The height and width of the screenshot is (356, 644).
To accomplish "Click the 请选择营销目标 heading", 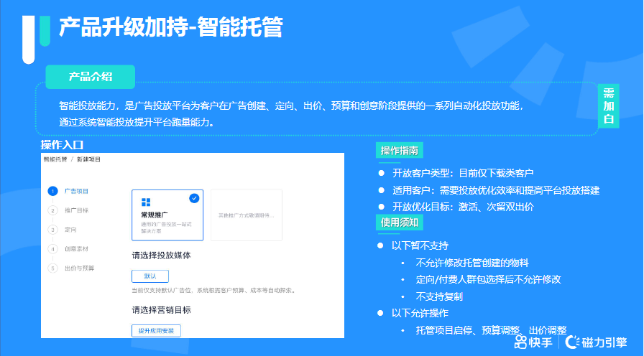I will (x=162, y=310).
